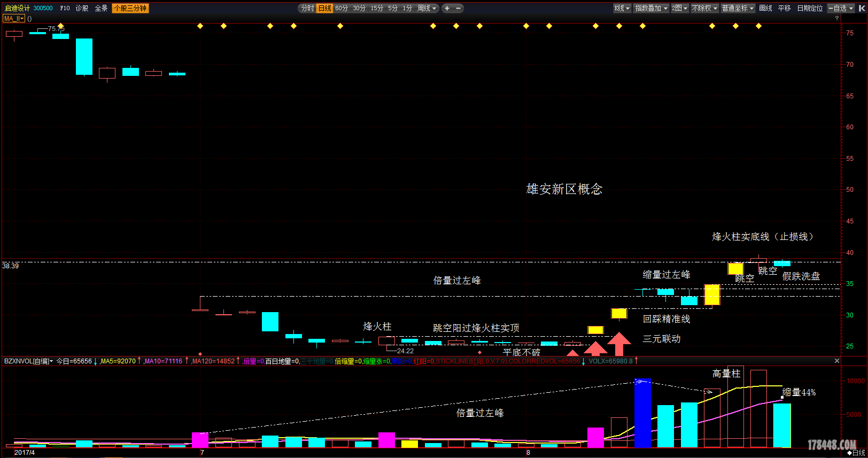Click the 24.22 low price label
Image resolution: width=868 pixels, height=458 pixels.
pyautogui.click(x=405, y=351)
